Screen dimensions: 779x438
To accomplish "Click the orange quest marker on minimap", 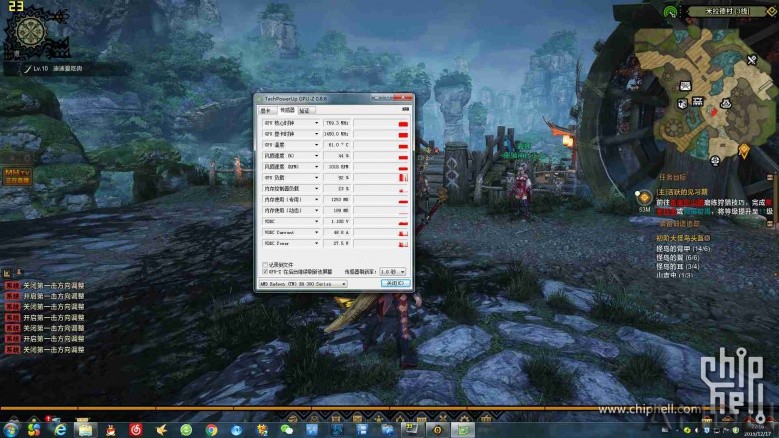I will (744, 150).
